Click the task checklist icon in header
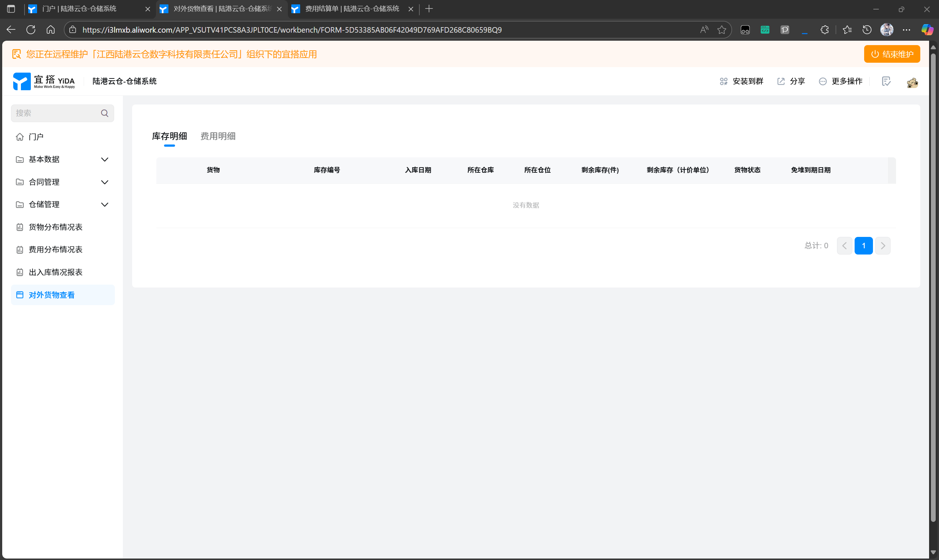Viewport: 939px width, 560px height. click(886, 81)
